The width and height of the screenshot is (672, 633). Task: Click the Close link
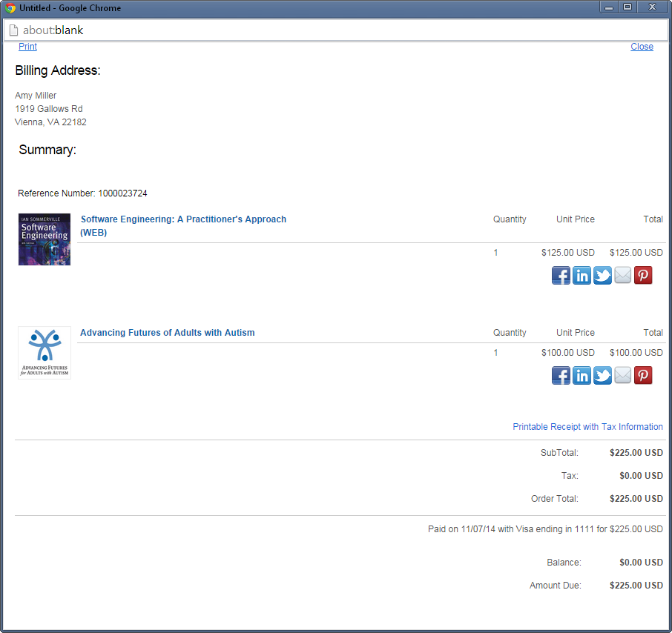[642, 46]
